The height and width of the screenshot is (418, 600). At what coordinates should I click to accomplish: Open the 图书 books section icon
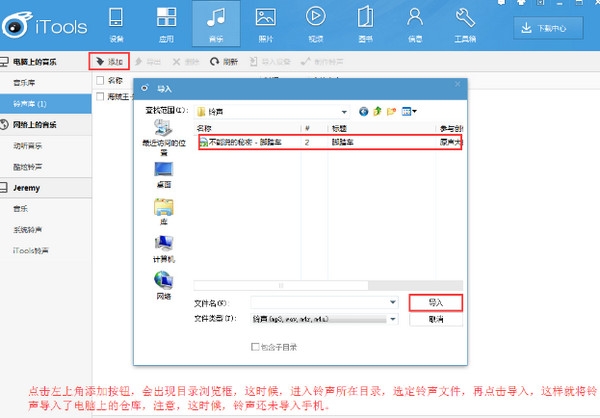[x=365, y=24]
